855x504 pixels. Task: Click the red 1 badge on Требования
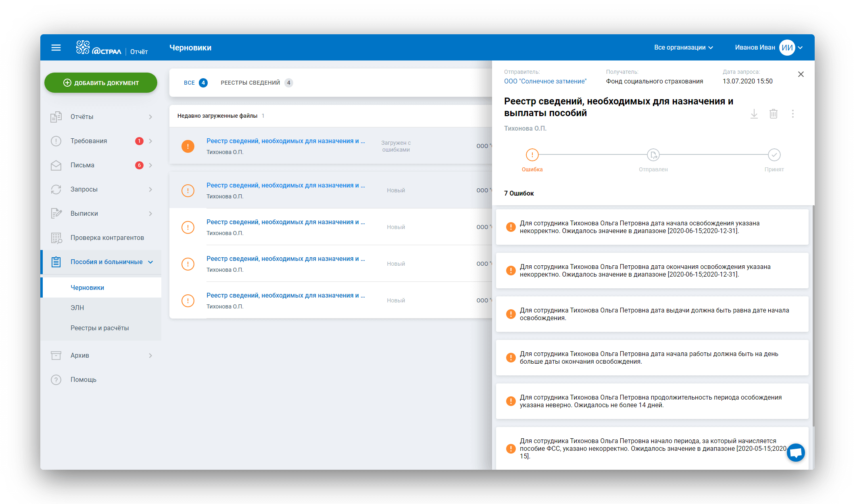pyautogui.click(x=139, y=141)
